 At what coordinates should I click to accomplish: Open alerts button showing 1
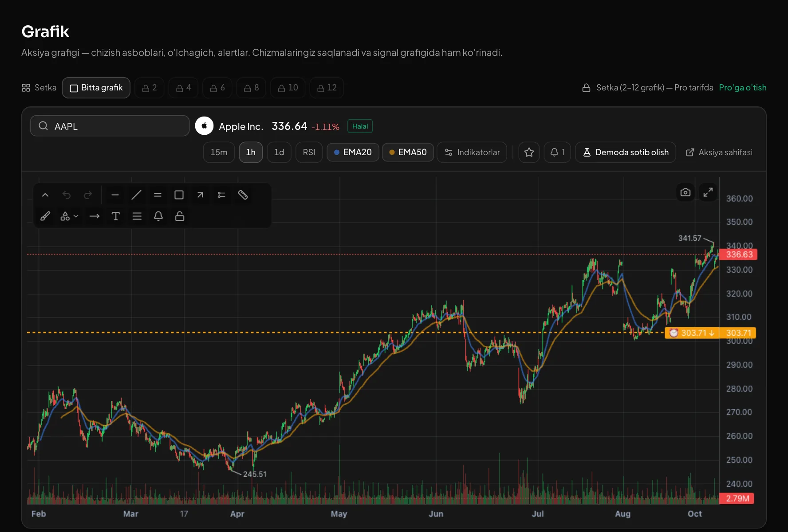coord(557,153)
